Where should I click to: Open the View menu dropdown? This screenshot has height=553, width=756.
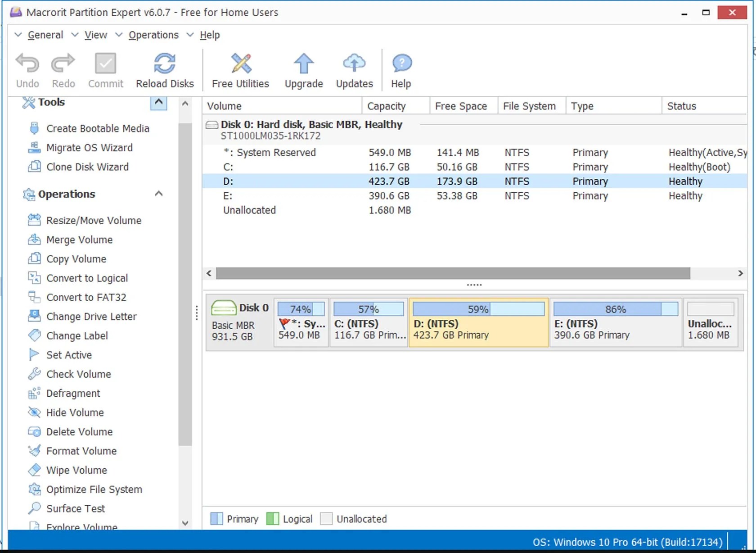[x=95, y=35]
